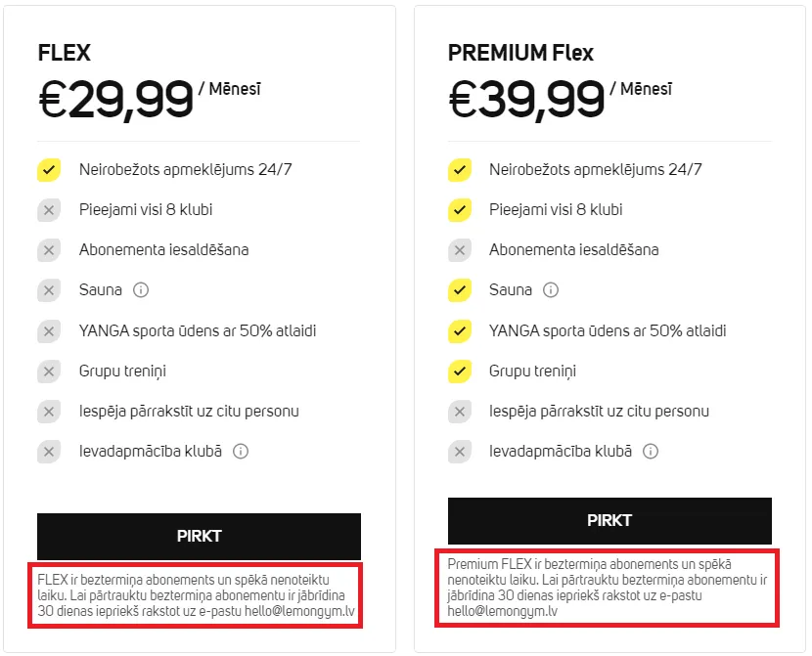Click yellow checkmark for FLEX Neirobežots apmeklējums 24/7
This screenshot has height=656, width=812.
49,170
